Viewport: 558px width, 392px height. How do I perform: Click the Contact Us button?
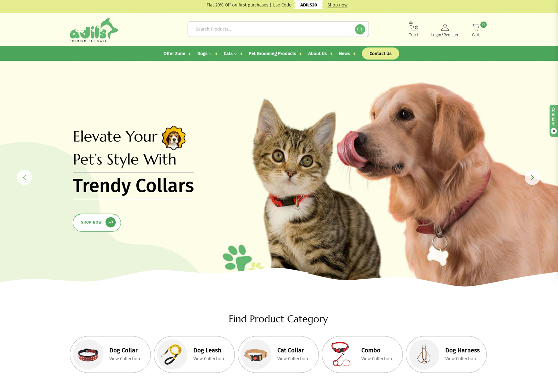[x=380, y=54]
